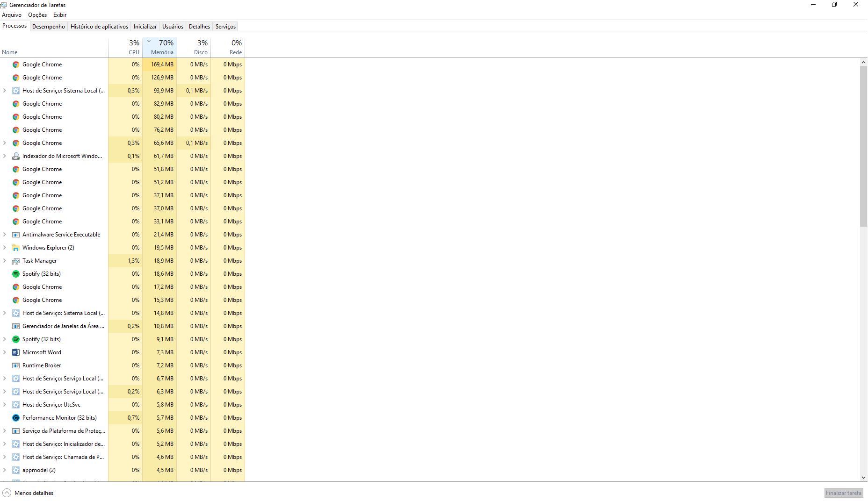Open the Arquivo menu
The height and width of the screenshot is (501, 868).
pos(12,15)
